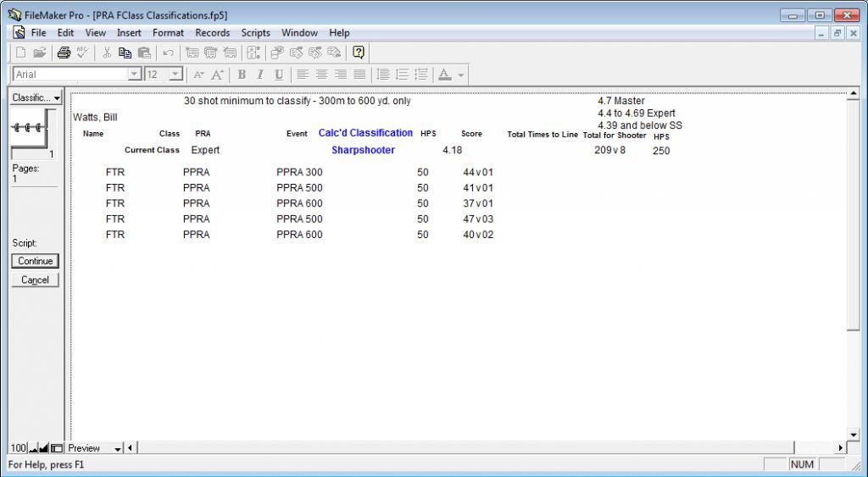
Task: Open the Help menu
Action: (339, 33)
